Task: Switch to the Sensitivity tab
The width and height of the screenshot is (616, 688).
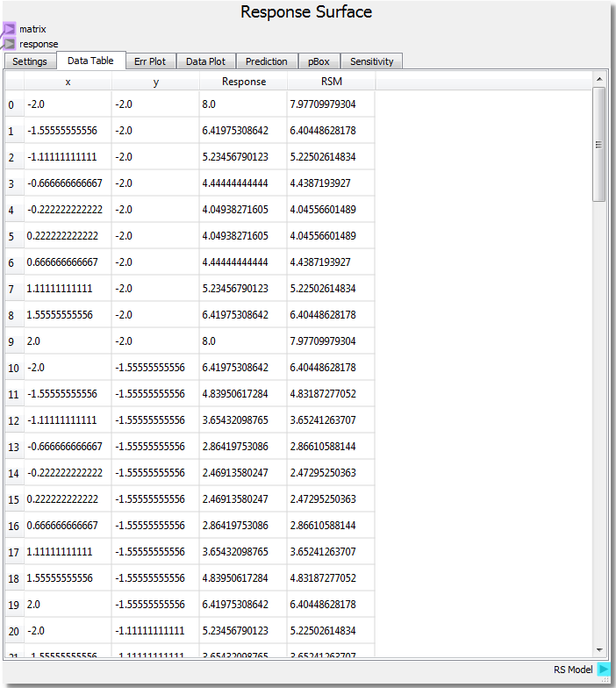Action: [x=372, y=61]
